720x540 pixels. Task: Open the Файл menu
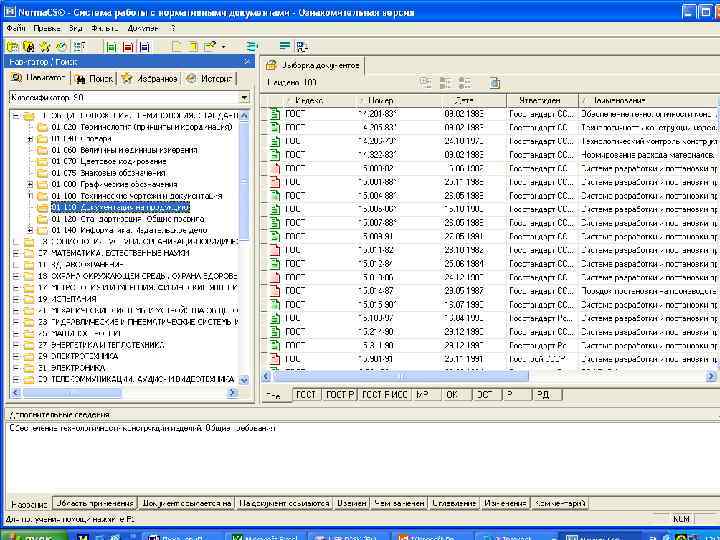tap(16, 28)
